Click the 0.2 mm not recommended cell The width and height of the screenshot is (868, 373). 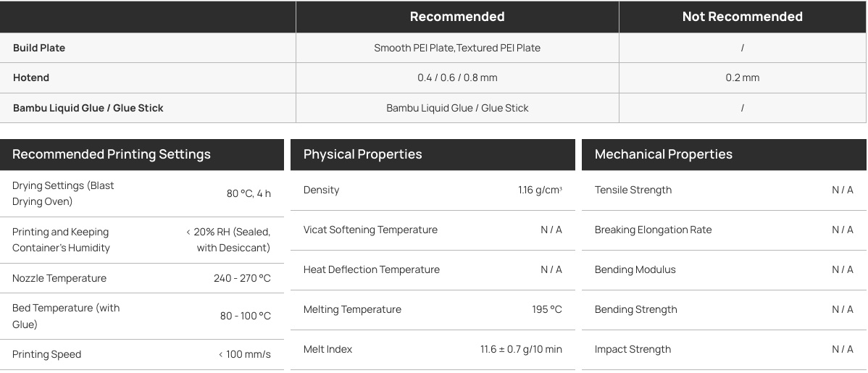[743, 77]
